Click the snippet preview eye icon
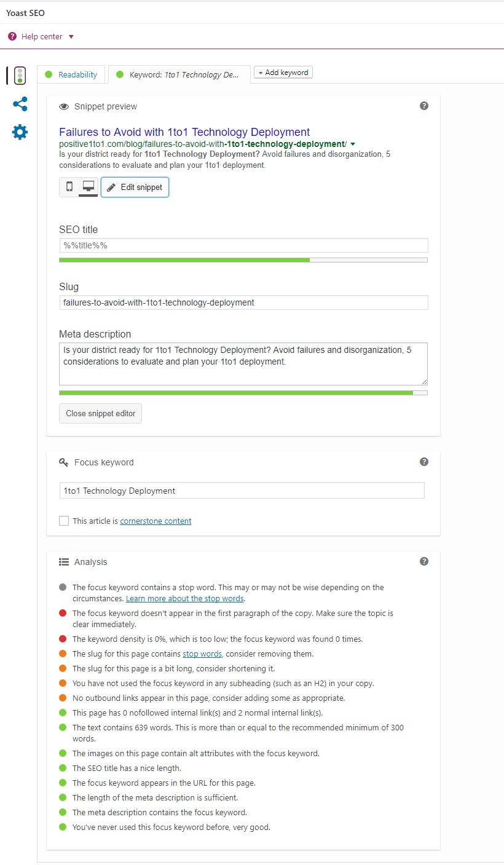Screen dimensions: 504x865 click(x=64, y=106)
